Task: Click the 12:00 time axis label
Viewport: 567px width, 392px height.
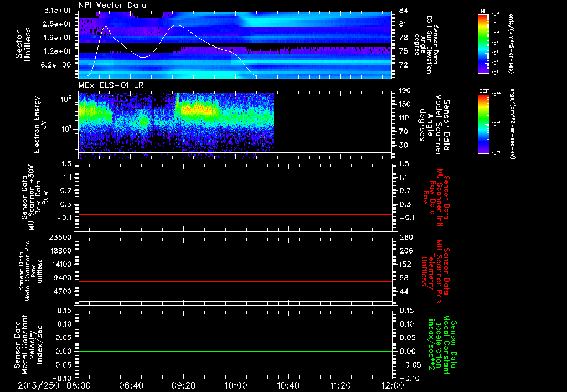Action: click(x=393, y=385)
